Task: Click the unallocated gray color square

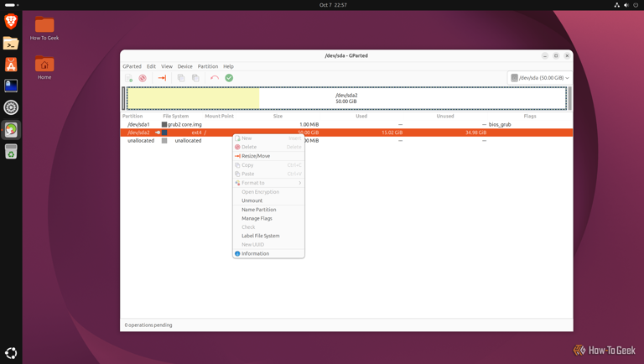Action: [164, 141]
